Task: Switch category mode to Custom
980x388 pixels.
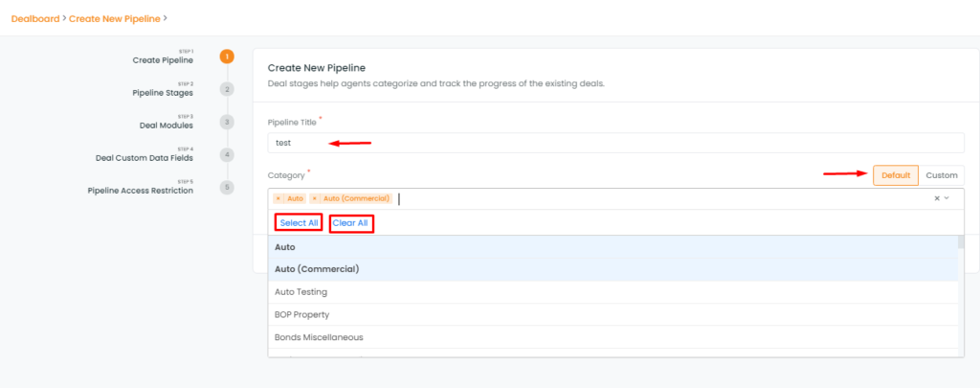Action: click(x=941, y=175)
